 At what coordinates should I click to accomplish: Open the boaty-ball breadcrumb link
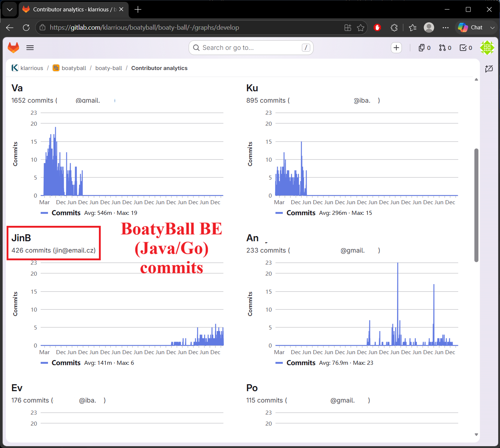[x=109, y=68]
